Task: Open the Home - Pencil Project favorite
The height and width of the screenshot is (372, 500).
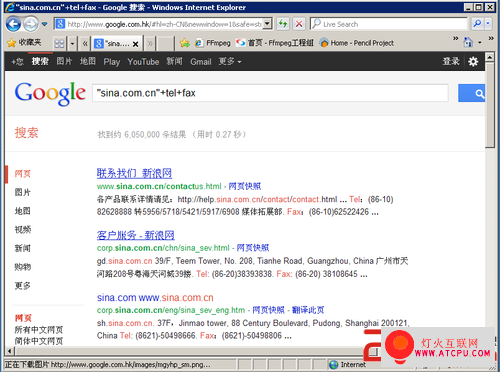Action: [357, 43]
